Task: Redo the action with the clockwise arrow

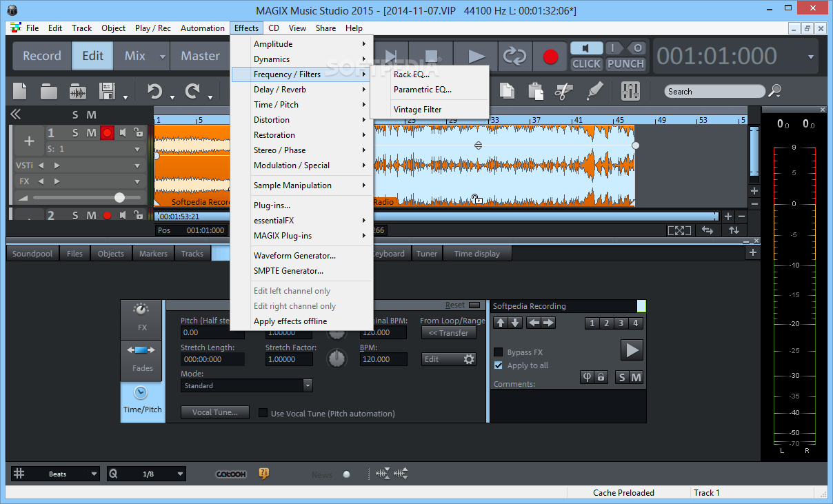Action: (x=192, y=92)
